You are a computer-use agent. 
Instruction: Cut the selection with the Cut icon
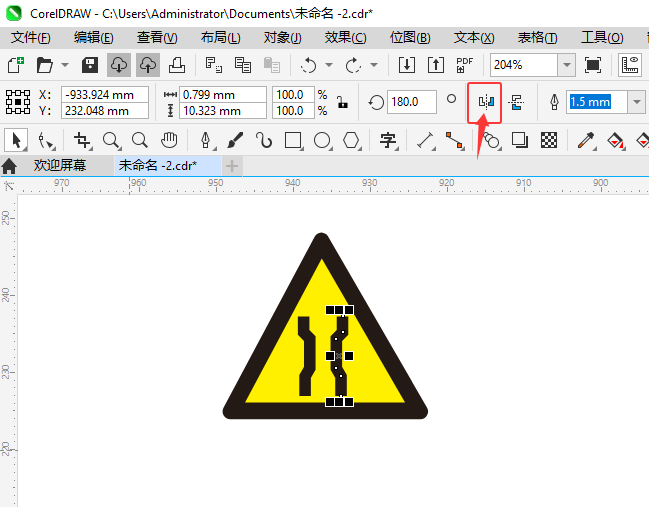214,65
